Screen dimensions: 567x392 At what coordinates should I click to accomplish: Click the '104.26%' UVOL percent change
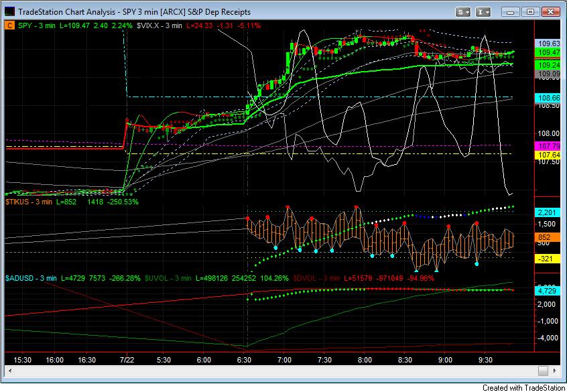tap(273, 278)
